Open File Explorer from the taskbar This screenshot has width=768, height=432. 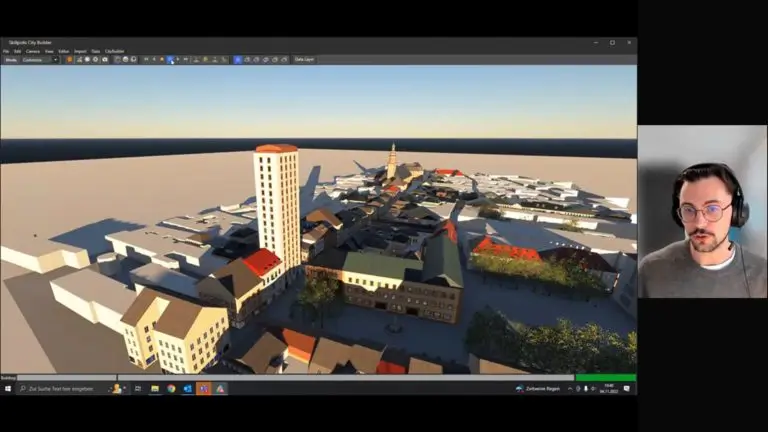[155, 388]
